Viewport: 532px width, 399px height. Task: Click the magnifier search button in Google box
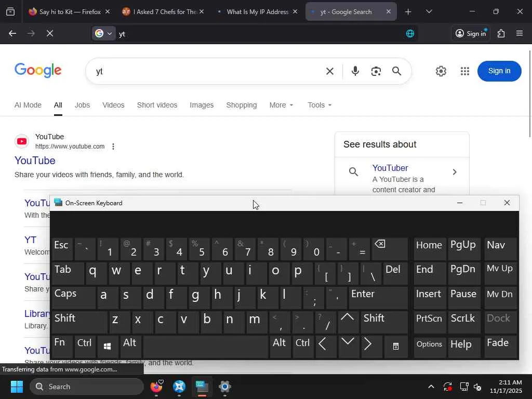396,71
